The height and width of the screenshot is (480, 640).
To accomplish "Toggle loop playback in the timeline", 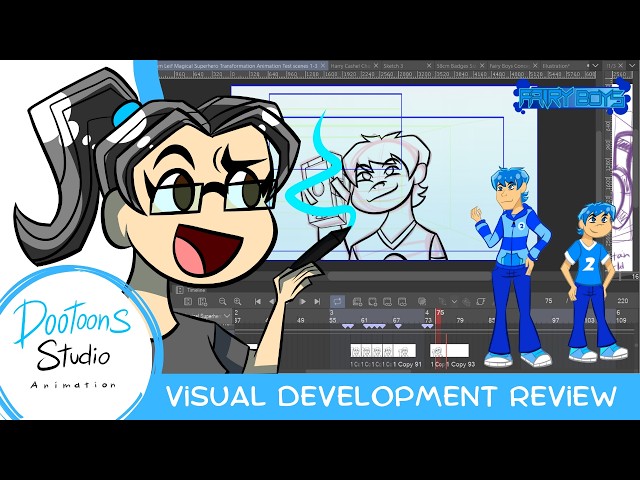I will pos(338,302).
